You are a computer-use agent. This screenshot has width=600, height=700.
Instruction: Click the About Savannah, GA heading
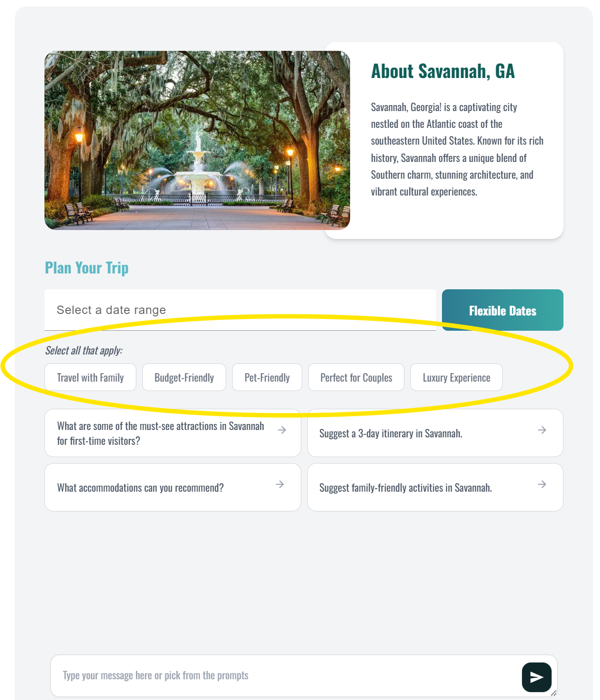(x=443, y=71)
